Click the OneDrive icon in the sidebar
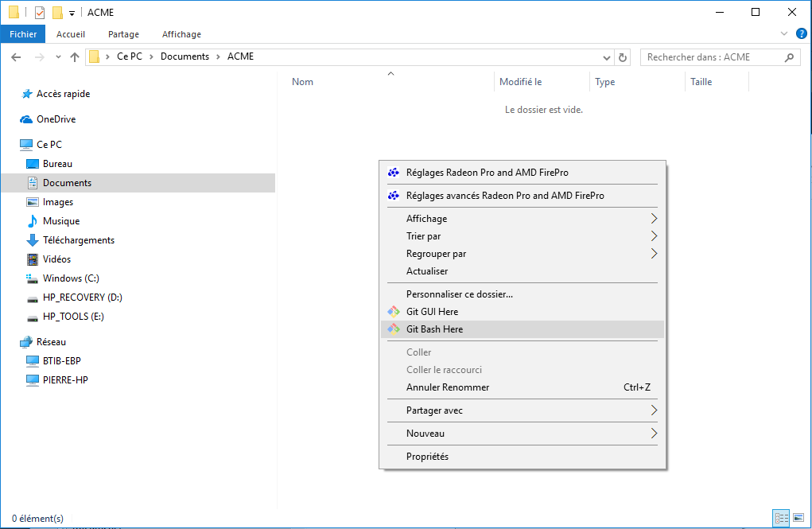 [x=26, y=119]
